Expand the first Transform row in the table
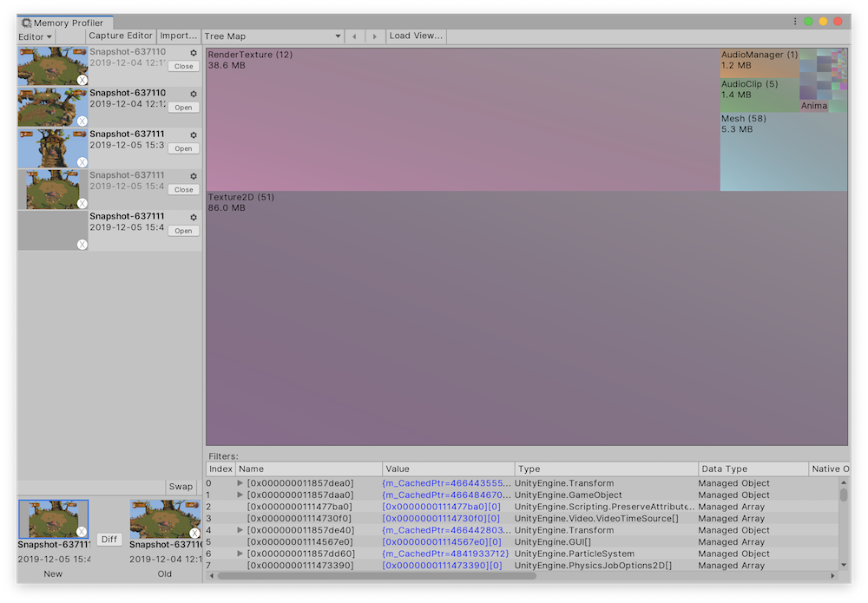The width and height of the screenshot is (868, 603). pyautogui.click(x=241, y=482)
